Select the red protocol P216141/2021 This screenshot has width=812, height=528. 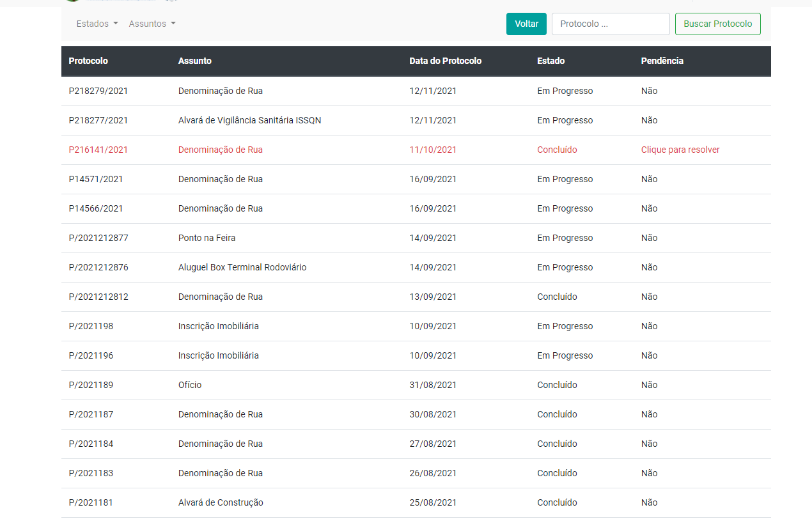click(98, 150)
